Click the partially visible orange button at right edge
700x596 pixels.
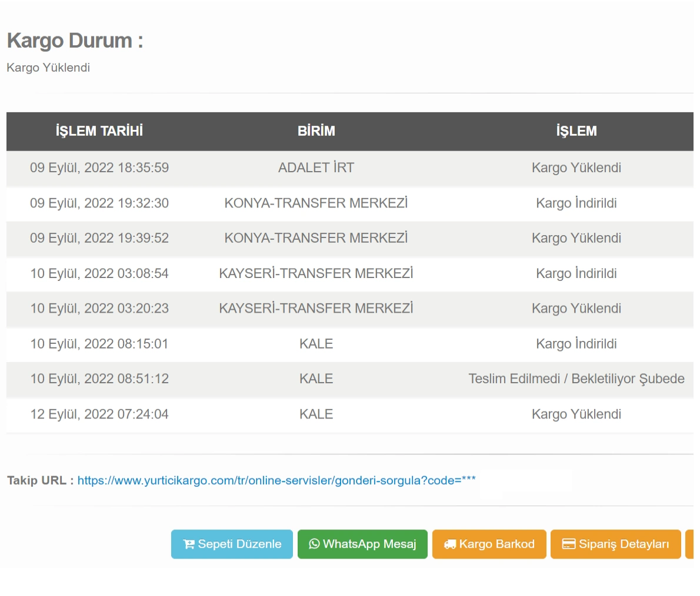coord(690,544)
